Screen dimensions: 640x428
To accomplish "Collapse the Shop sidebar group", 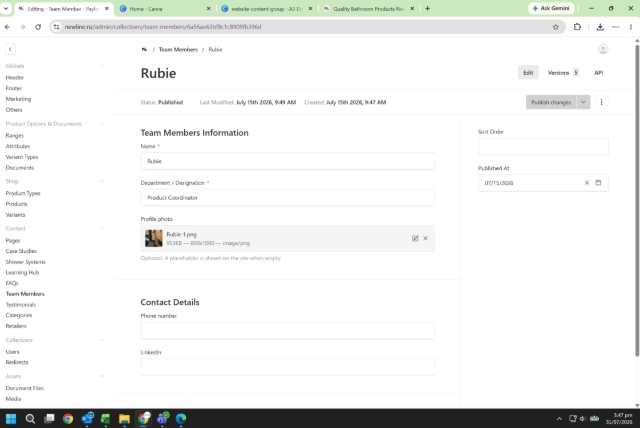I will (102, 181).
